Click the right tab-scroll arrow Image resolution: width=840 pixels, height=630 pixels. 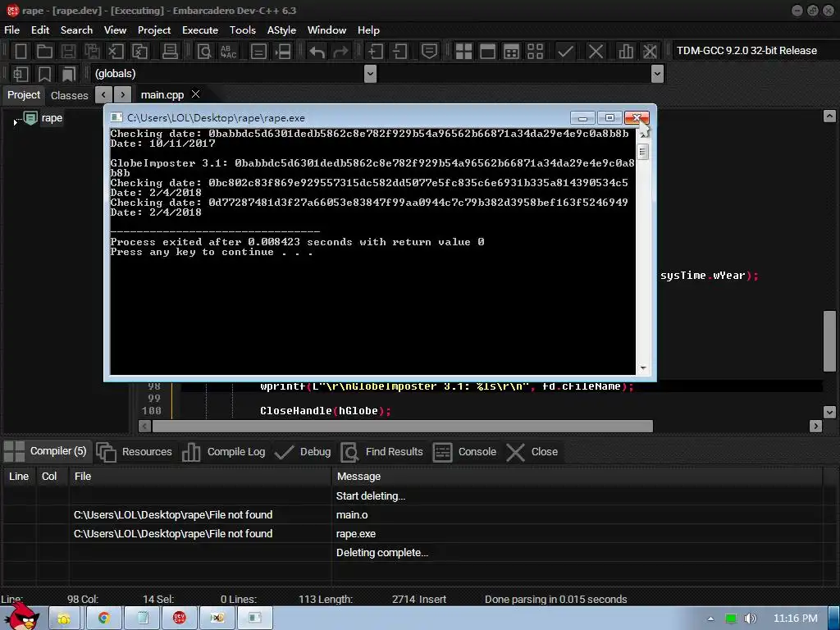[123, 95]
